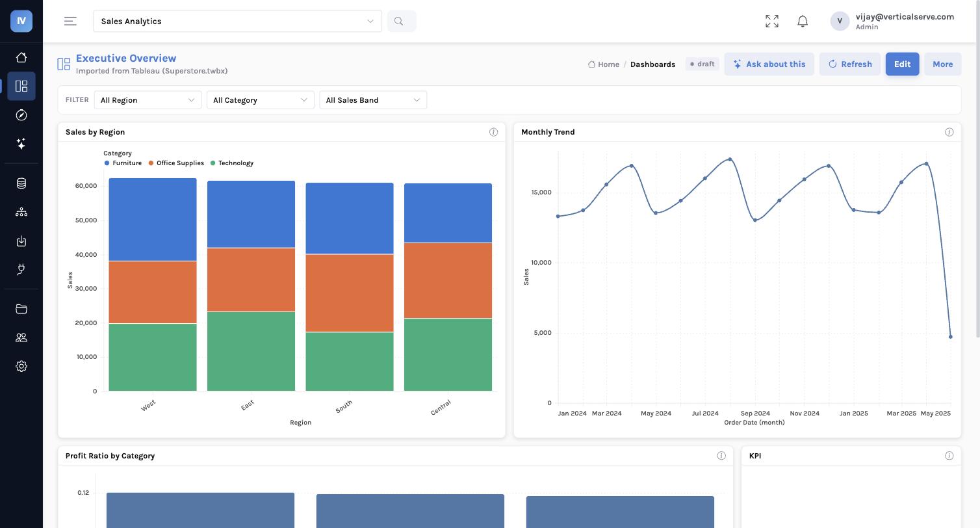Open the All Sales Band filter dropdown
980x528 pixels.
(x=373, y=100)
